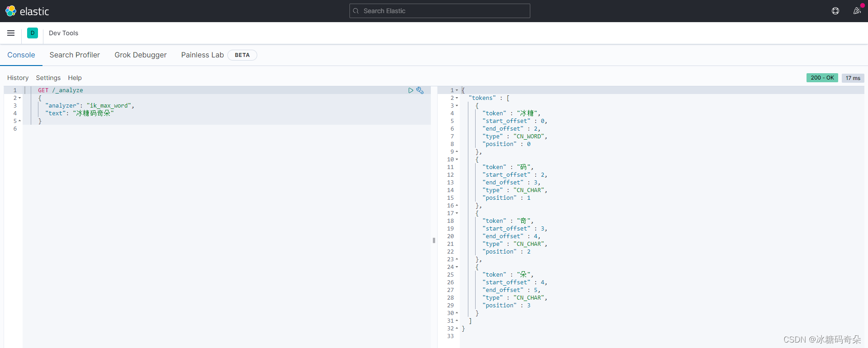The image size is (868, 348).
Task: Click "CN_CHAR" type on response line 14
Action: click(528, 190)
